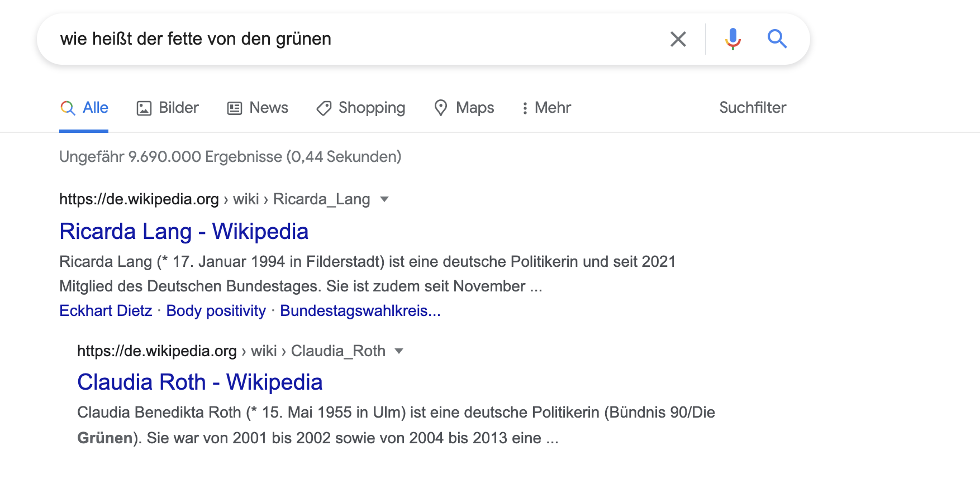Click the Bilder image icon
Image resolution: width=980 pixels, height=479 pixels.
[144, 108]
